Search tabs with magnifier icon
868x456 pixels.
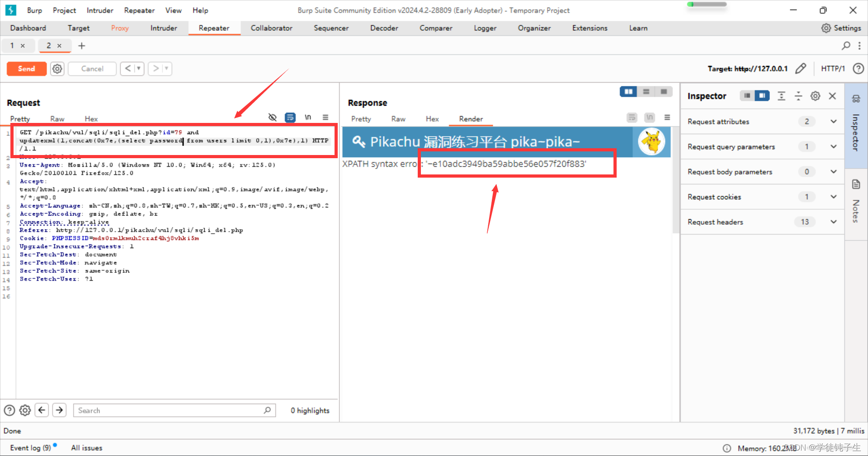[846, 46]
